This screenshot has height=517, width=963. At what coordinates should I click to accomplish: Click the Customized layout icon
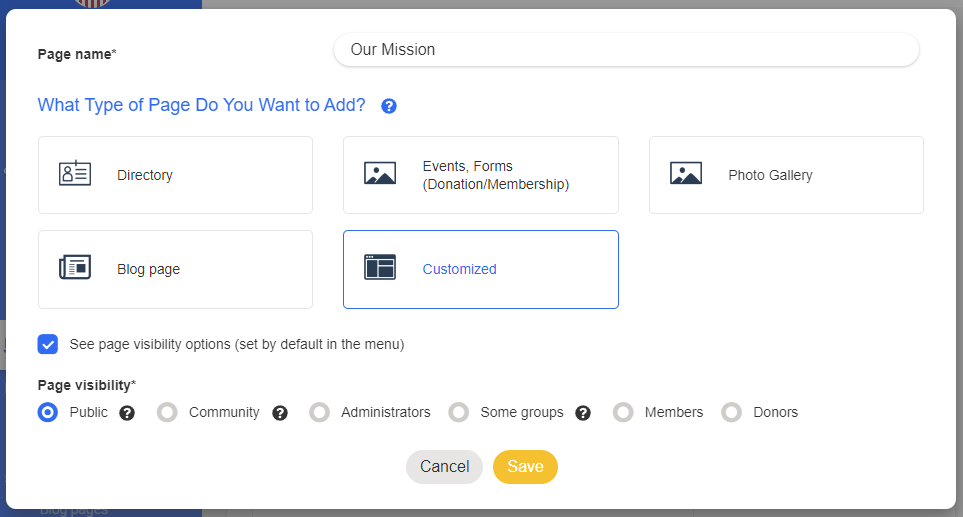(380, 268)
